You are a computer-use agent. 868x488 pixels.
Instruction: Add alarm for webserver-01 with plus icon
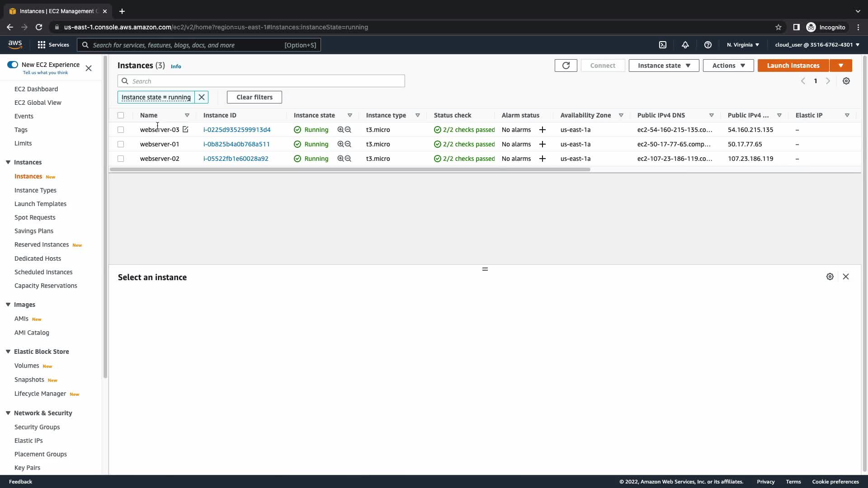542,144
